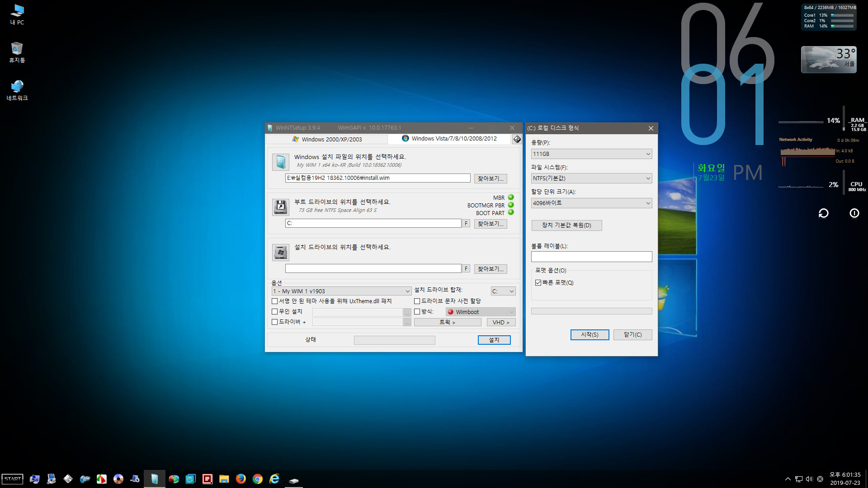Switch to Windows Vista/7/8/10/2008/2012 tab
Viewport: 868px width, 488px height.
[449, 138]
